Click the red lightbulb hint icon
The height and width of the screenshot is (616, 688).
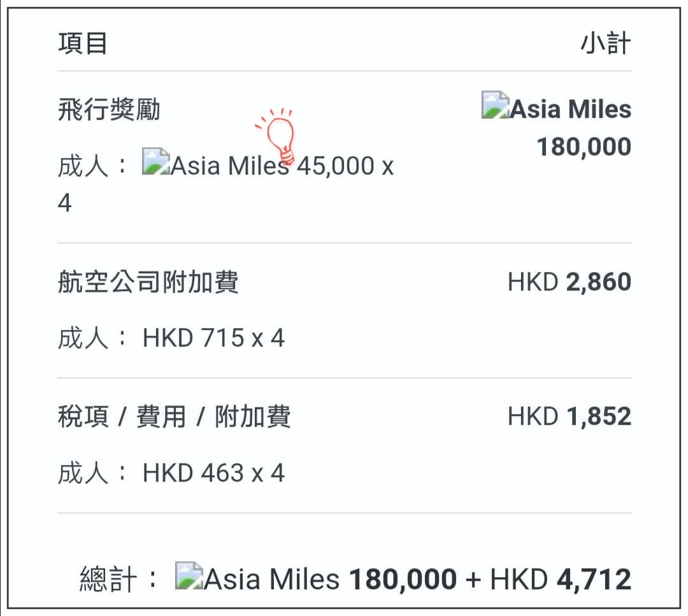pyautogui.click(x=277, y=136)
